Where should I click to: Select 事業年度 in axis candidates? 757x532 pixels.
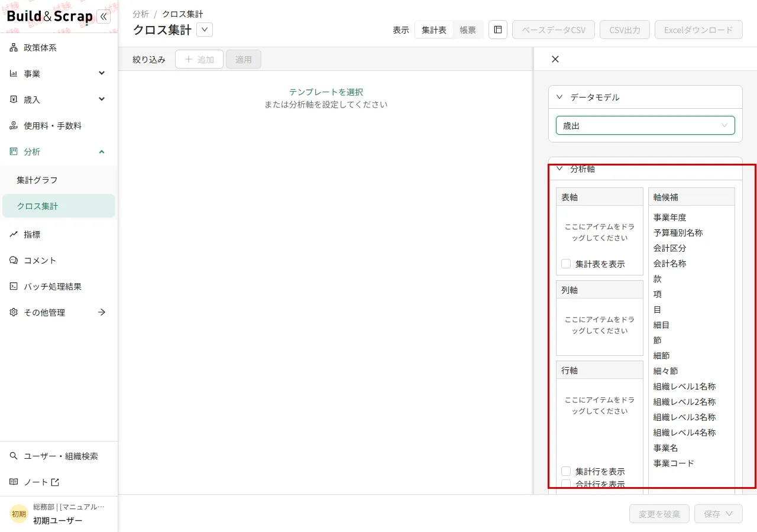(670, 218)
